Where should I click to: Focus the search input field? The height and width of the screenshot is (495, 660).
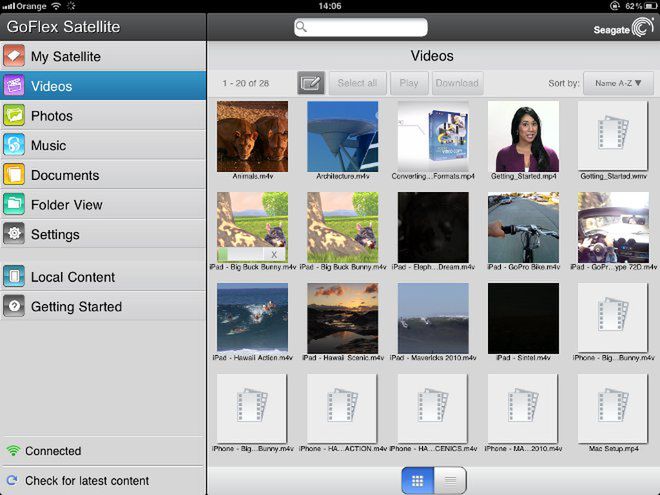coord(361,27)
